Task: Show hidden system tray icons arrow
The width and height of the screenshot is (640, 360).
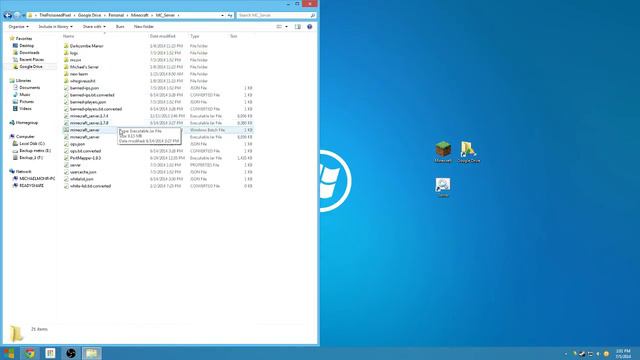Action: tap(566, 354)
